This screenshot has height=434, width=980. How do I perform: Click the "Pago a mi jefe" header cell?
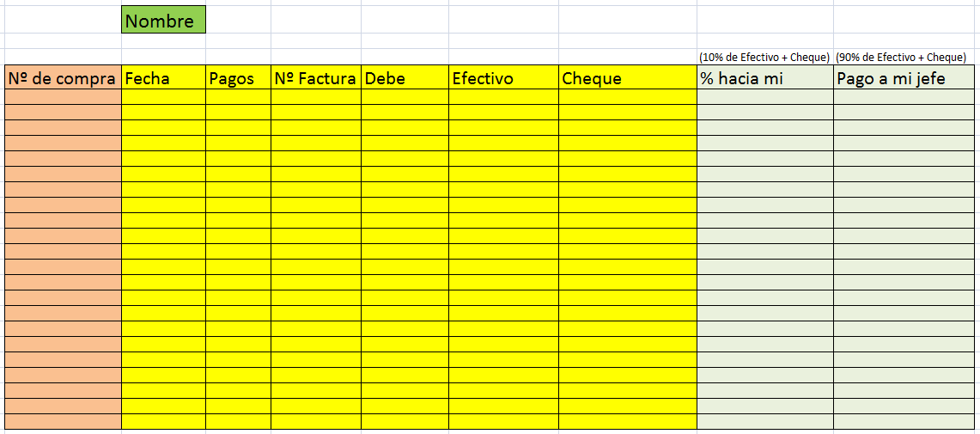pyautogui.click(x=904, y=78)
